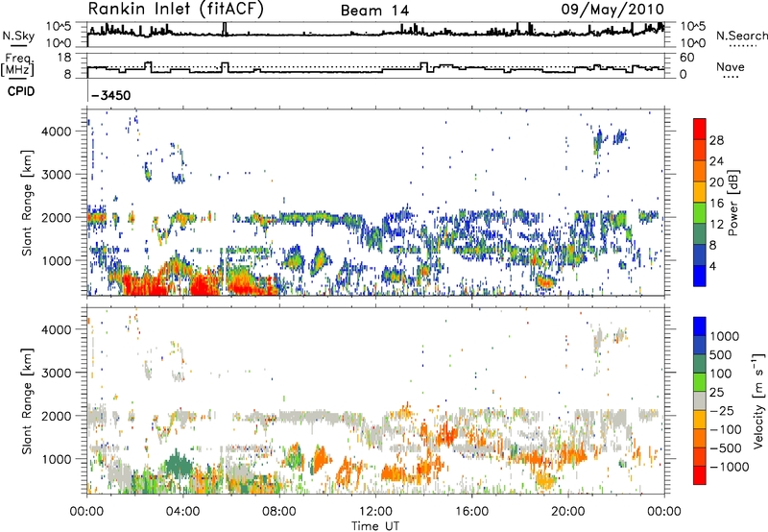Click the "16:00" time tick label

[471, 512]
